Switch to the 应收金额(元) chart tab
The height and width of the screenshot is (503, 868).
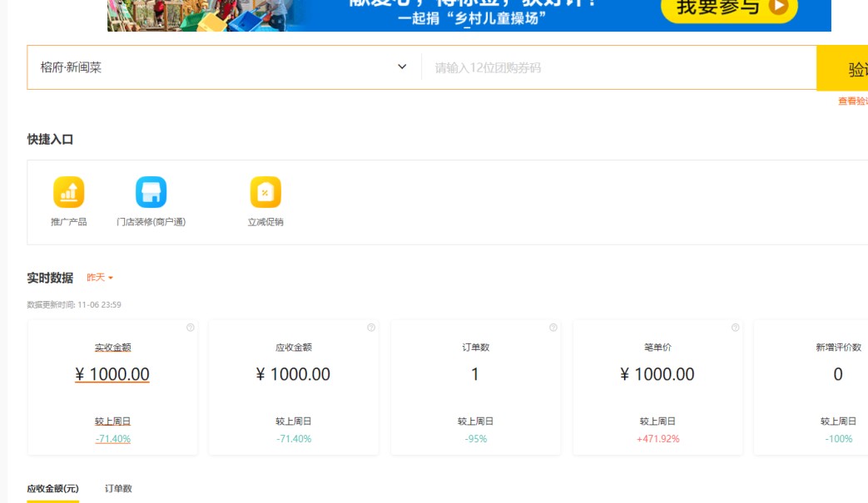(52, 489)
